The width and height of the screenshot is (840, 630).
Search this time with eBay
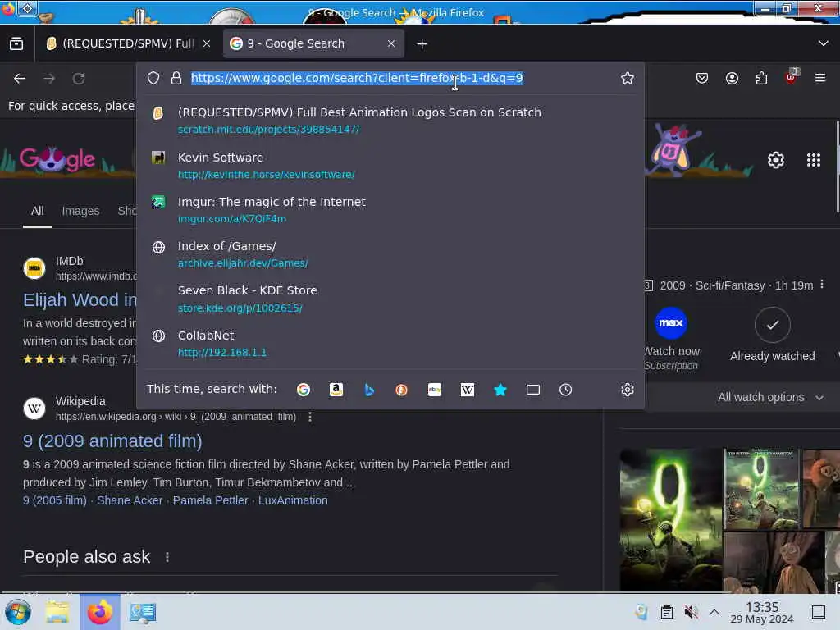[x=435, y=390]
